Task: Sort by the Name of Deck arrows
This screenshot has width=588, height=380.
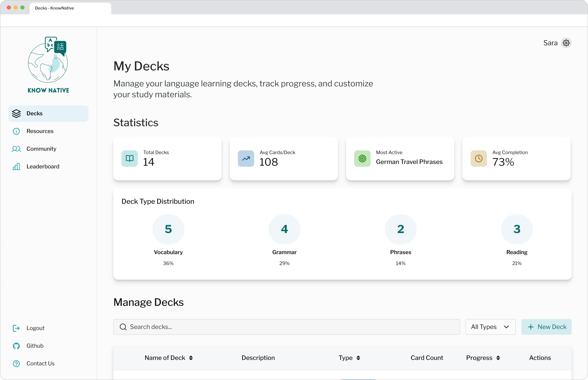Action: pyautogui.click(x=191, y=358)
